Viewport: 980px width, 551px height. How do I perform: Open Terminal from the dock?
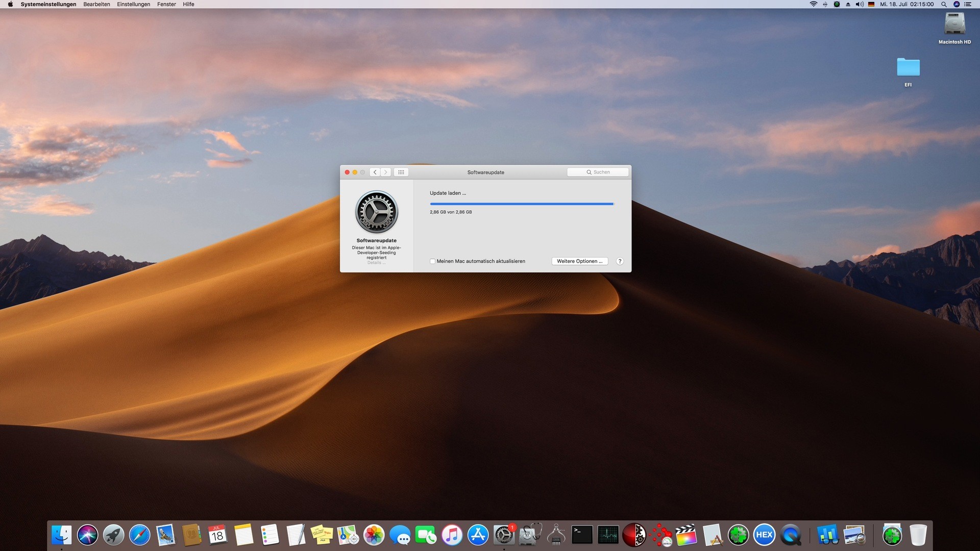pos(582,535)
